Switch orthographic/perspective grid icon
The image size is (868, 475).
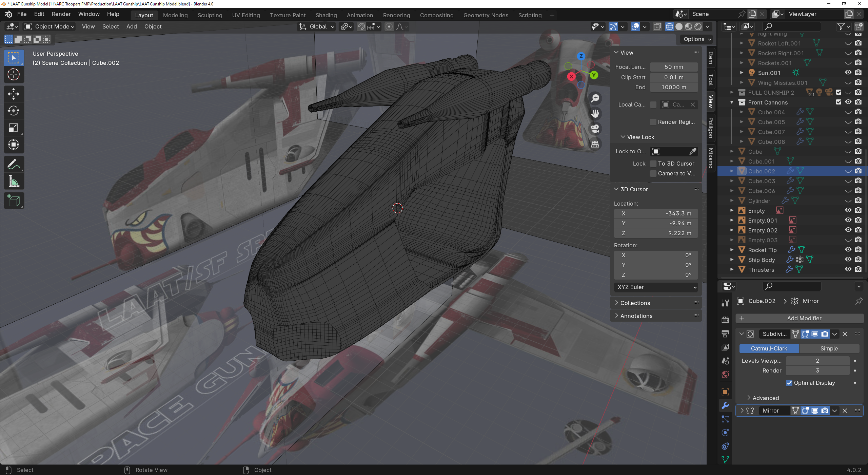click(x=595, y=144)
